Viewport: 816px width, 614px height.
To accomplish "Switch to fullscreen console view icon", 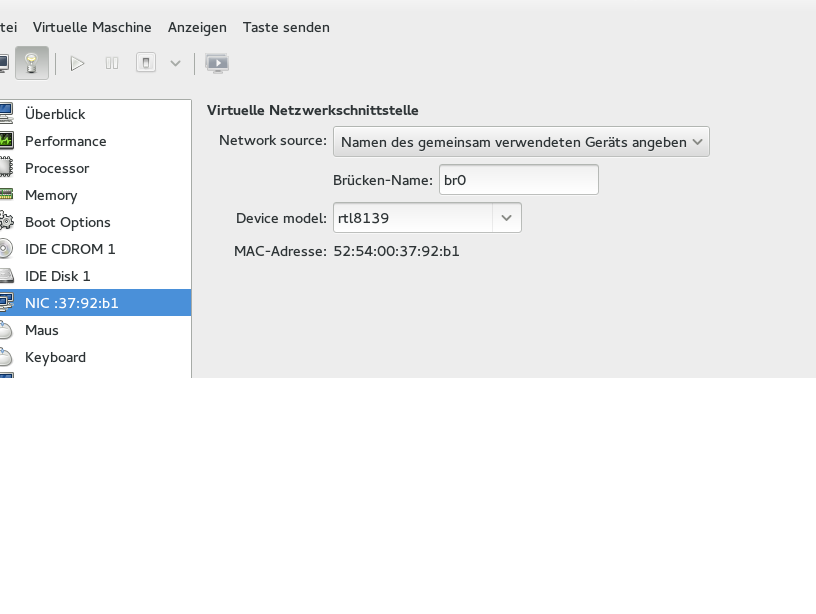I will (217, 63).
